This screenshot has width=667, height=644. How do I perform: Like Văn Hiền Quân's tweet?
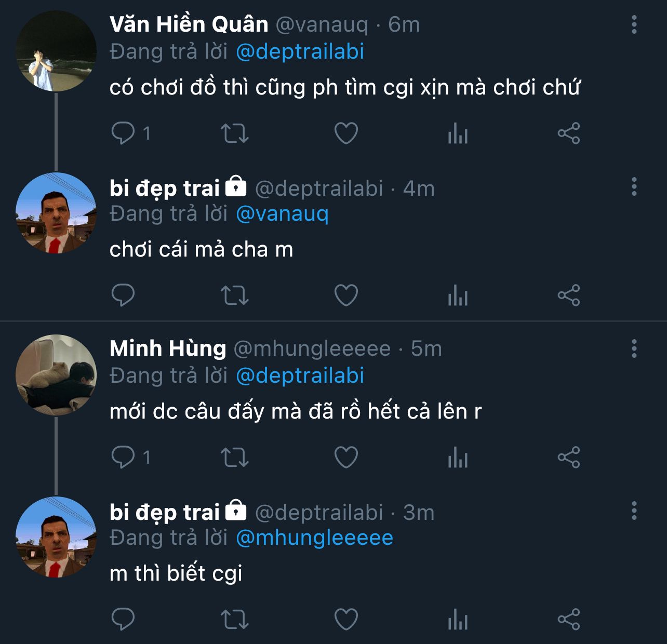pos(346,133)
